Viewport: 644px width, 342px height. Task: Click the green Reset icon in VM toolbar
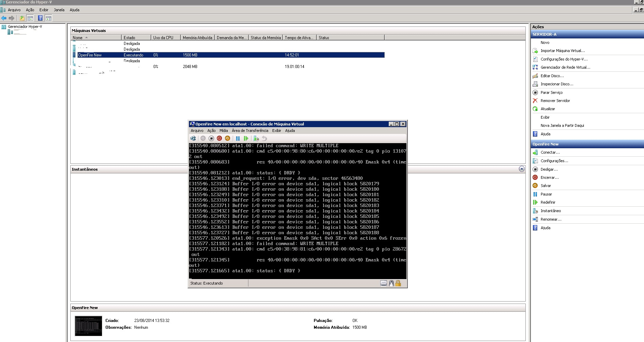tap(246, 138)
